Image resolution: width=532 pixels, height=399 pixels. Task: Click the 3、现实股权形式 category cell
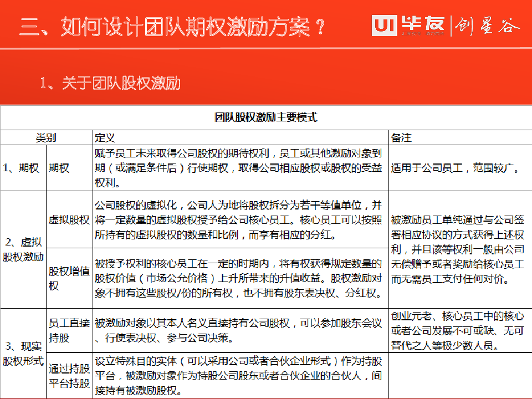pyautogui.click(x=23, y=354)
